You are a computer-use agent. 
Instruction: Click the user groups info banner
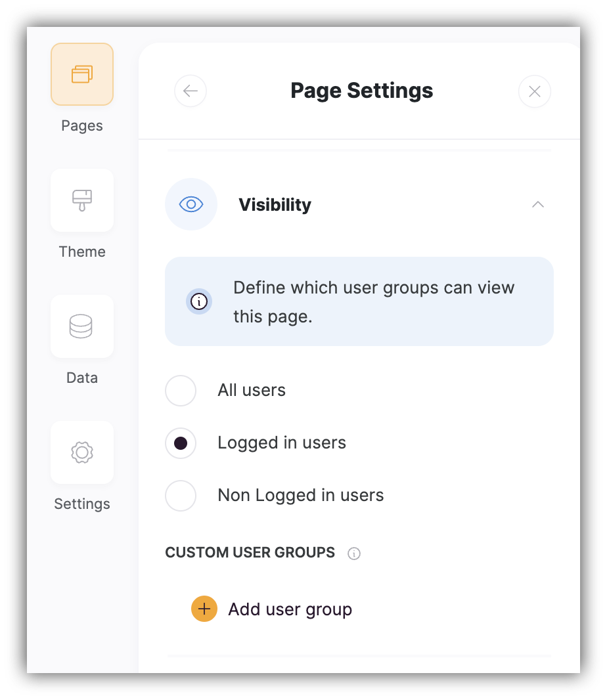point(359,301)
